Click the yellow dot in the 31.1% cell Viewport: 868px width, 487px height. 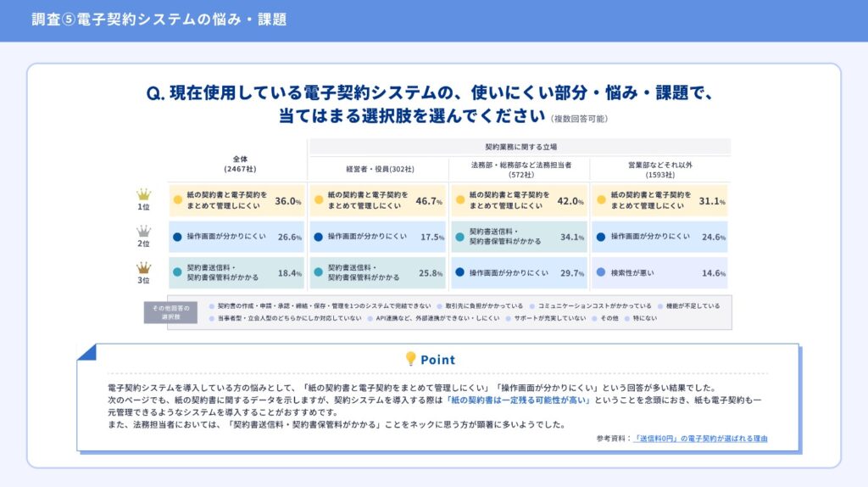[x=601, y=200]
